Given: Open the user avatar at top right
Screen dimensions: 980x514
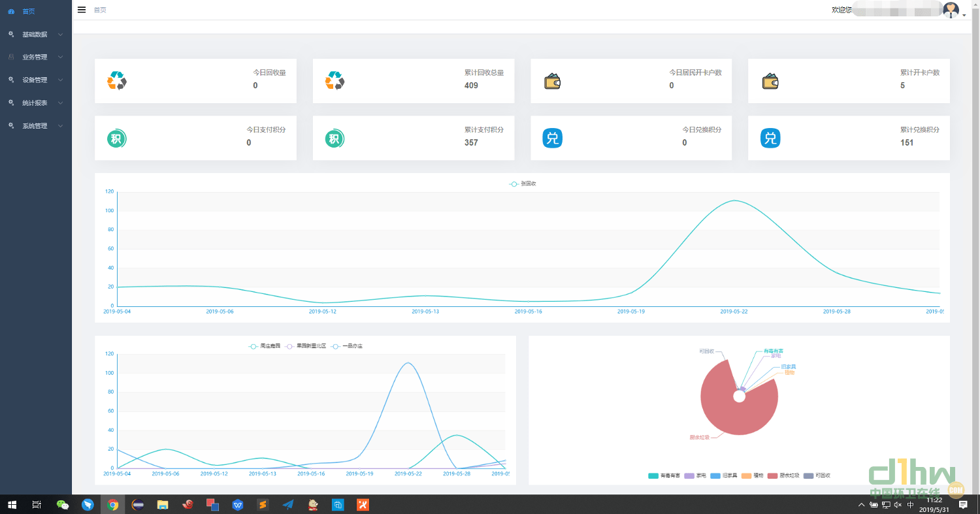Looking at the screenshot, I should click(x=951, y=10).
